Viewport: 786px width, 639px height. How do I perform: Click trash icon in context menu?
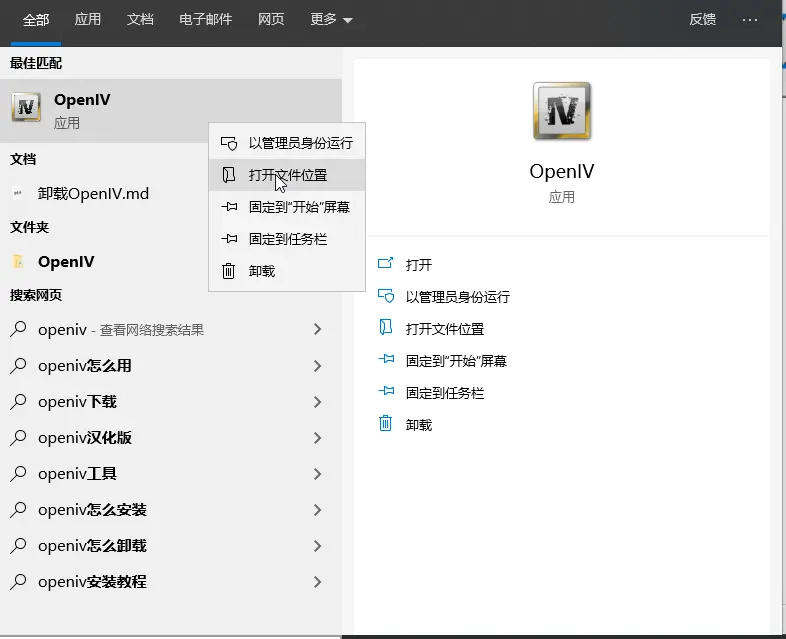(229, 271)
